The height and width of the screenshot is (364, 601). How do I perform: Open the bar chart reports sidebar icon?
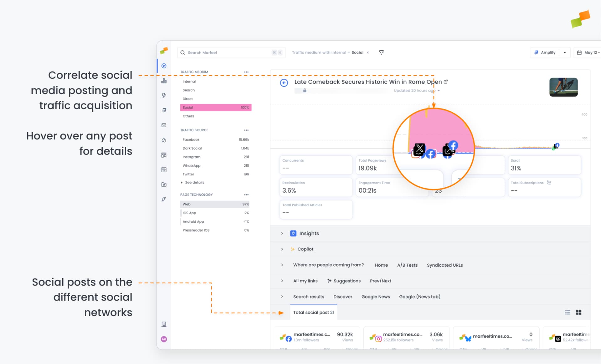click(164, 81)
